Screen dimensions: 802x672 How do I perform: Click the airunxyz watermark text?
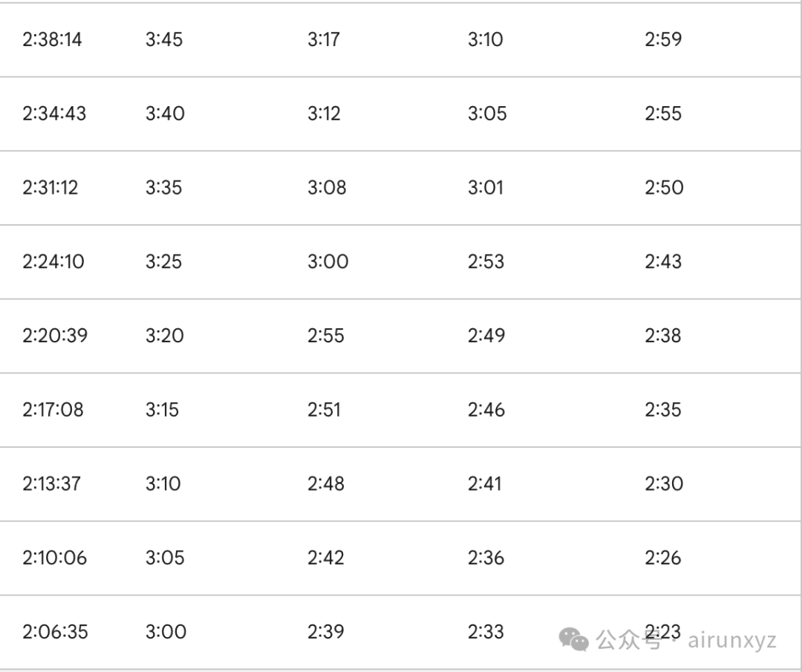[732, 639]
